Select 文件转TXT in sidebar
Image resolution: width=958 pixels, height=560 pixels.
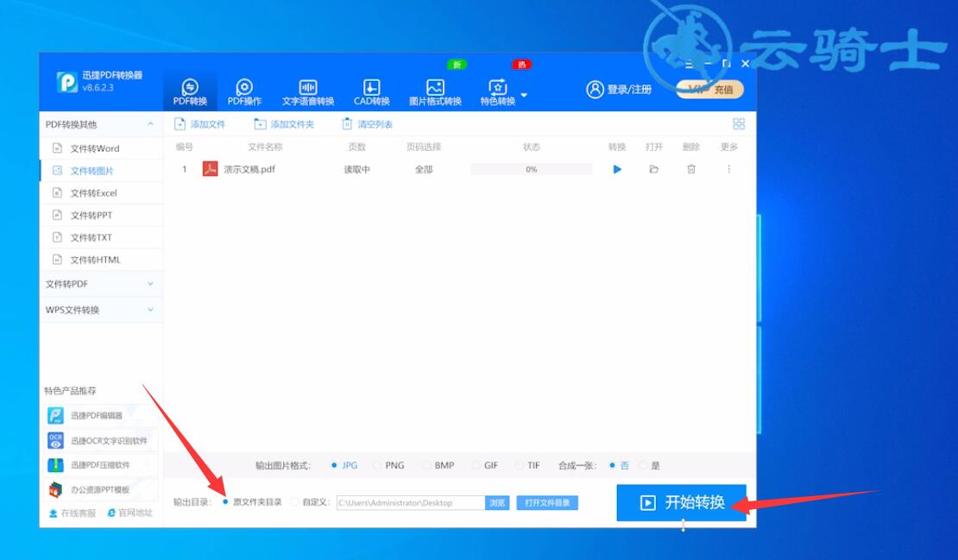click(x=102, y=237)
